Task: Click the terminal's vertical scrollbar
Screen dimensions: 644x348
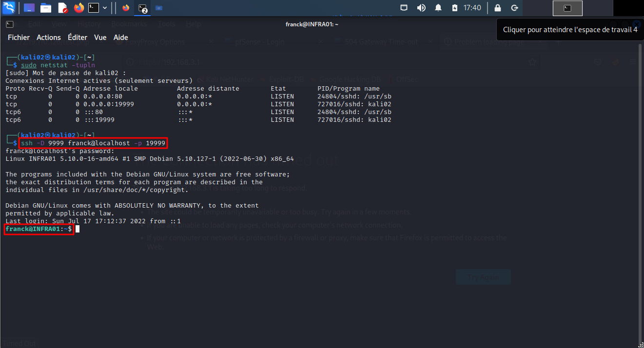Action: pos(641,195)
